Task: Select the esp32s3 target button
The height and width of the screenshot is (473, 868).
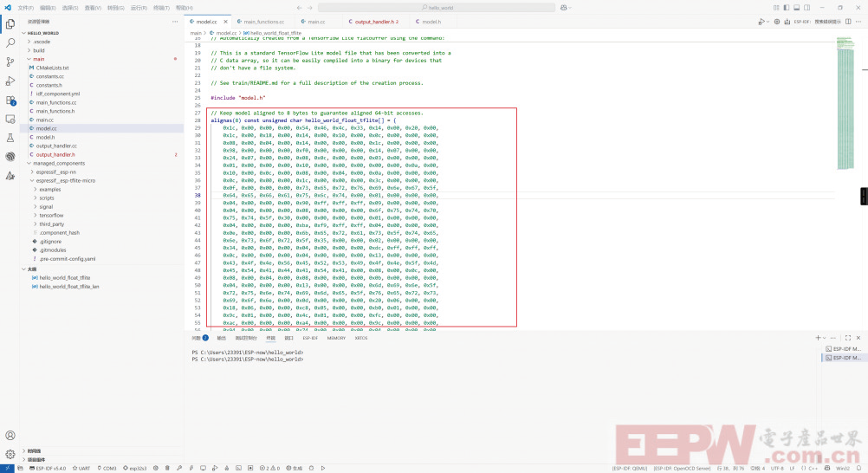Action: click(x=134, y=468)
